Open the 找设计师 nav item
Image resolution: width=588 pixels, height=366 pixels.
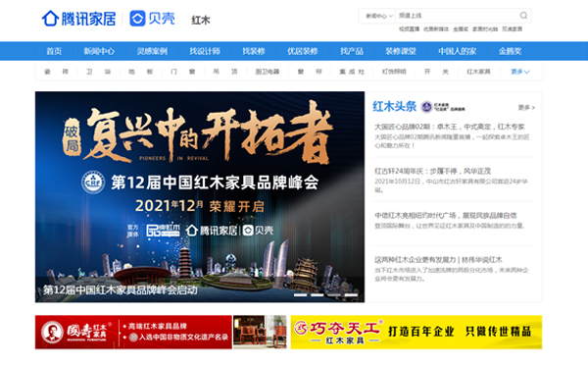pos(205,51)
